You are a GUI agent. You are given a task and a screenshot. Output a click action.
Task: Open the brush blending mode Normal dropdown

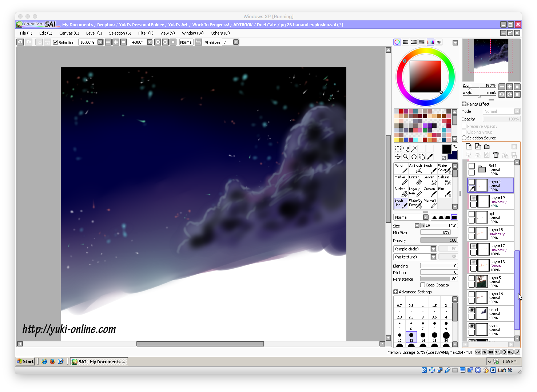click(x=426, y=217)
